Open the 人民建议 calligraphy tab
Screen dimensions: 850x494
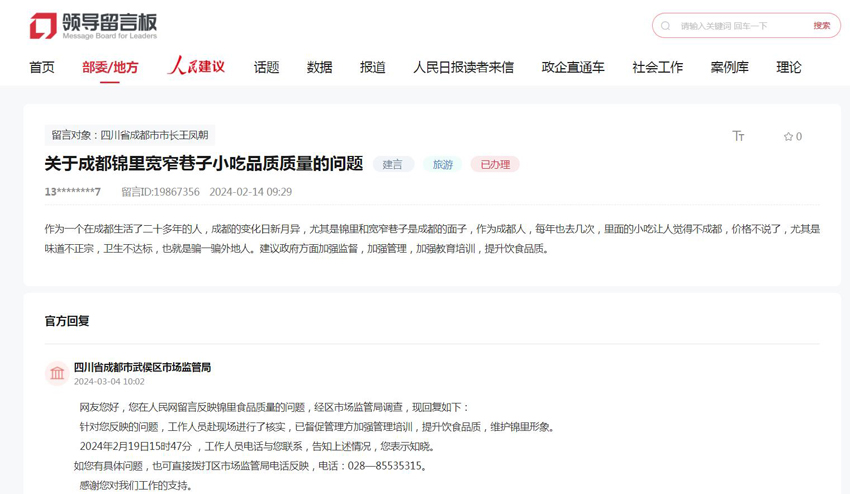196,67
